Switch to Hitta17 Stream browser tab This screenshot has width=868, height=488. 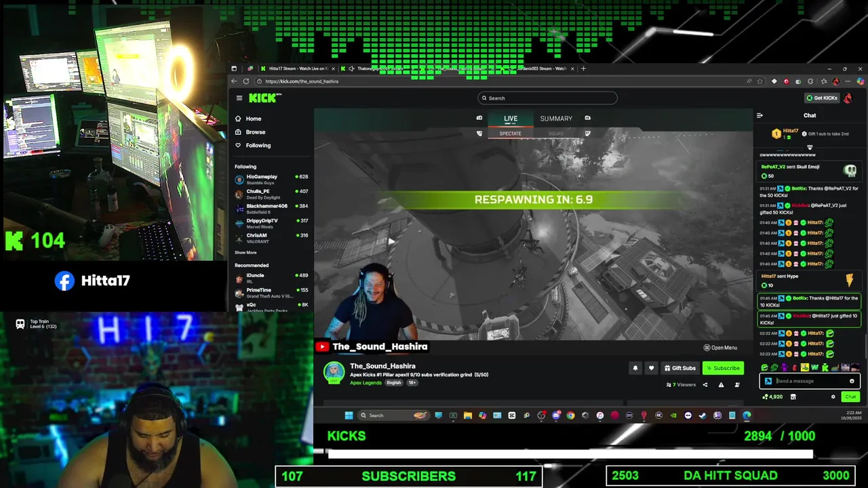click(297, 68)
